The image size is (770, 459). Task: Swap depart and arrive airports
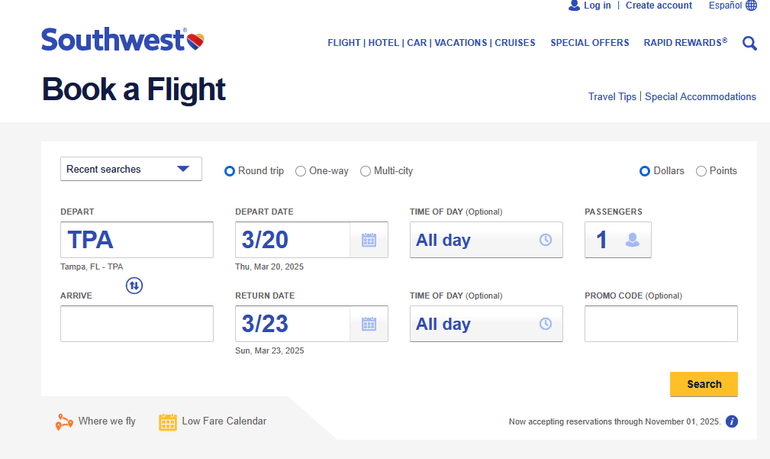[x=134, y=286]
